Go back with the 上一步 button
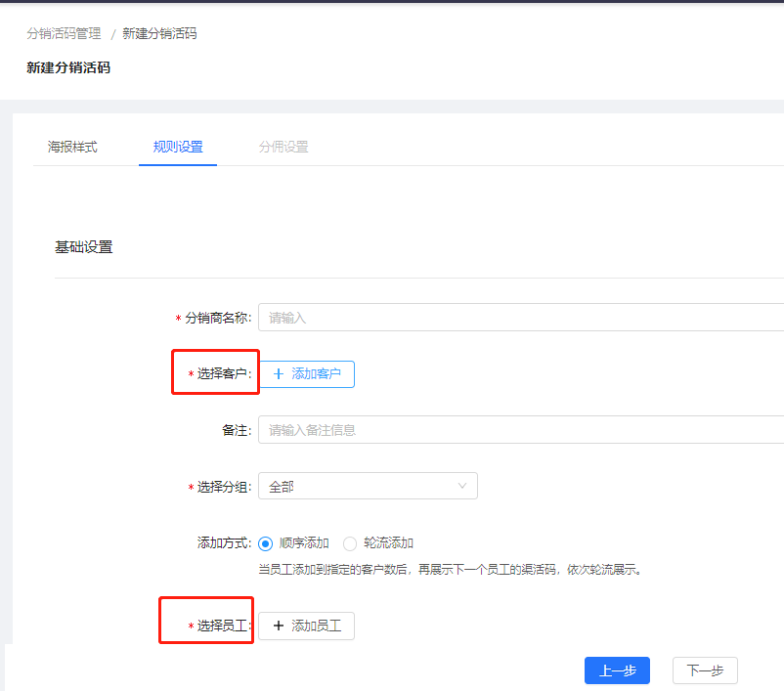Screen dimensions: 784x691 (x=617, y=670)
